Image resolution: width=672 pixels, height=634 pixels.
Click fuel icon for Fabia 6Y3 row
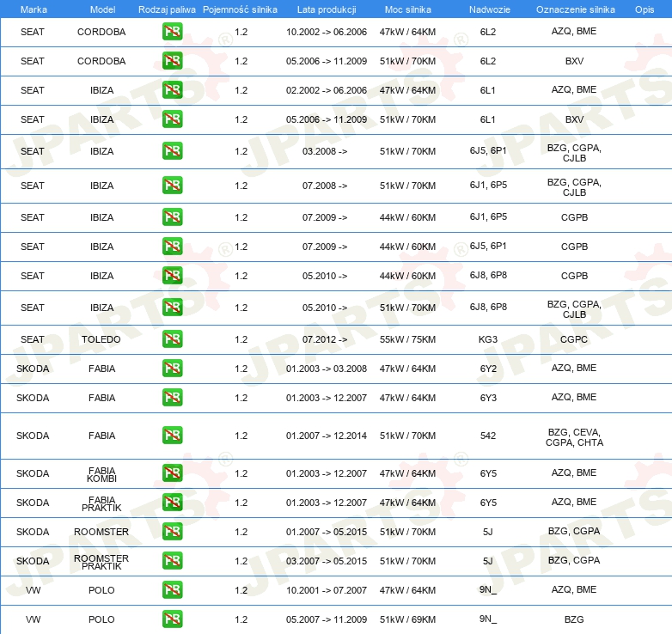pyautogui.click(x=172, y=397)
